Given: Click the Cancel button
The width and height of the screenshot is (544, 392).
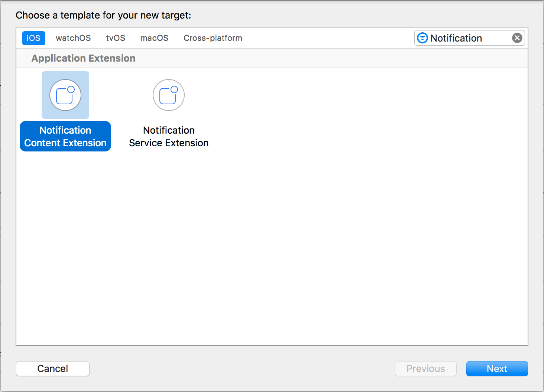Looking at the screenshot, I should point(53,369).
